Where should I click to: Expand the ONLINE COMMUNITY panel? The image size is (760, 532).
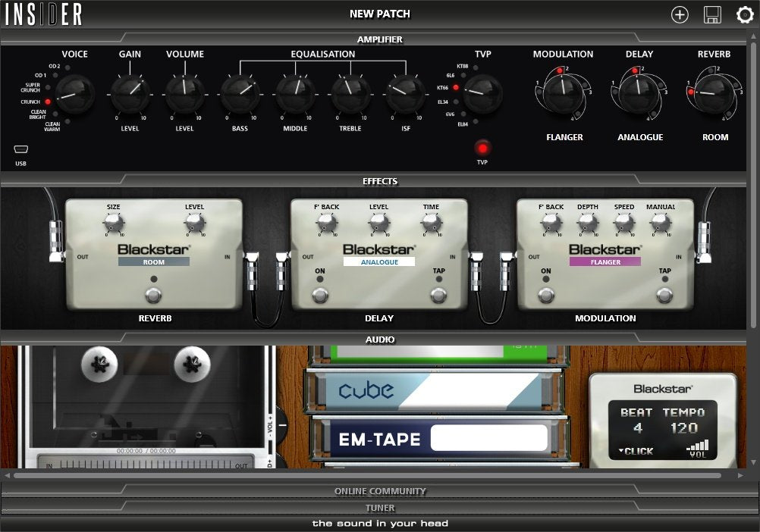coord(379,491)
